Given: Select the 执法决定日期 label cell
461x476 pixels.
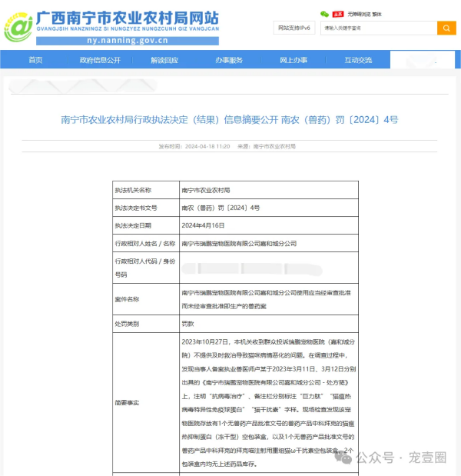Looking at the screenshot, I should point(146,225).
